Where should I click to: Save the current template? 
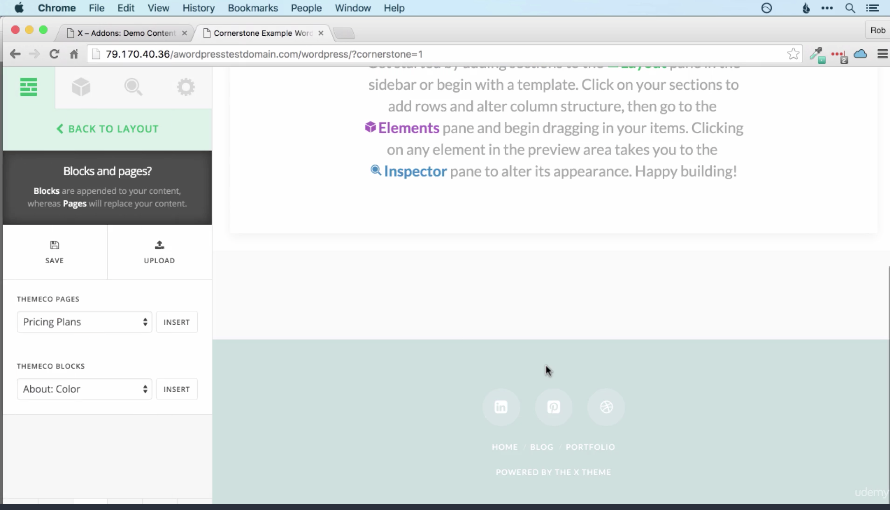[54, 252]
